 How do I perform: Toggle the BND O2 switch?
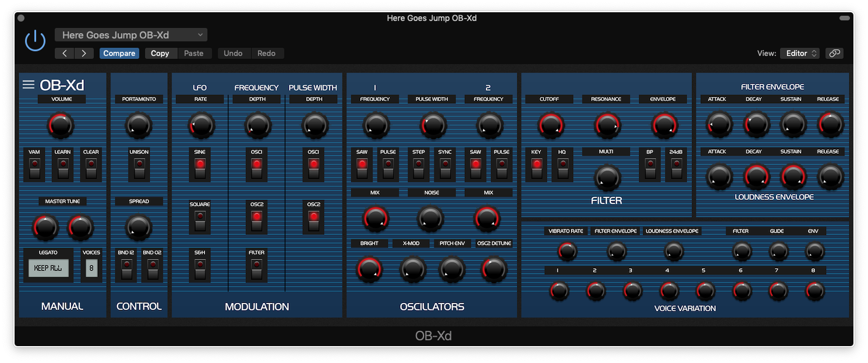pyautogui.click(x=152, y=269)
